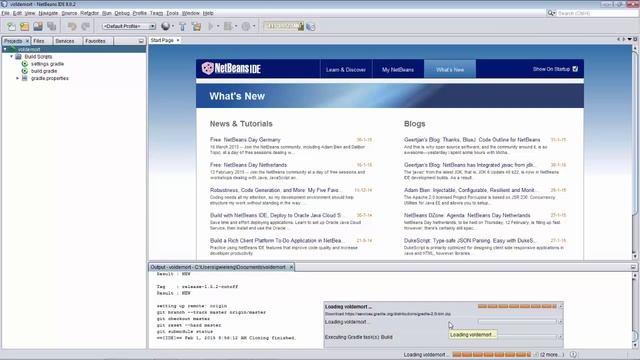The width and height of the screenshot is (640, 360).
Task: Click the Start Page vertical scrollbar
Action: [x=635, y=152]
